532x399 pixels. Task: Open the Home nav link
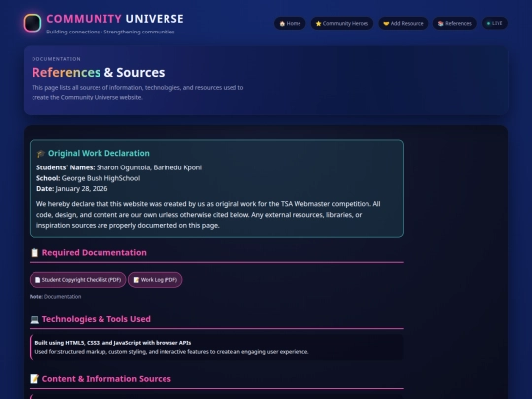click(290, 23)
